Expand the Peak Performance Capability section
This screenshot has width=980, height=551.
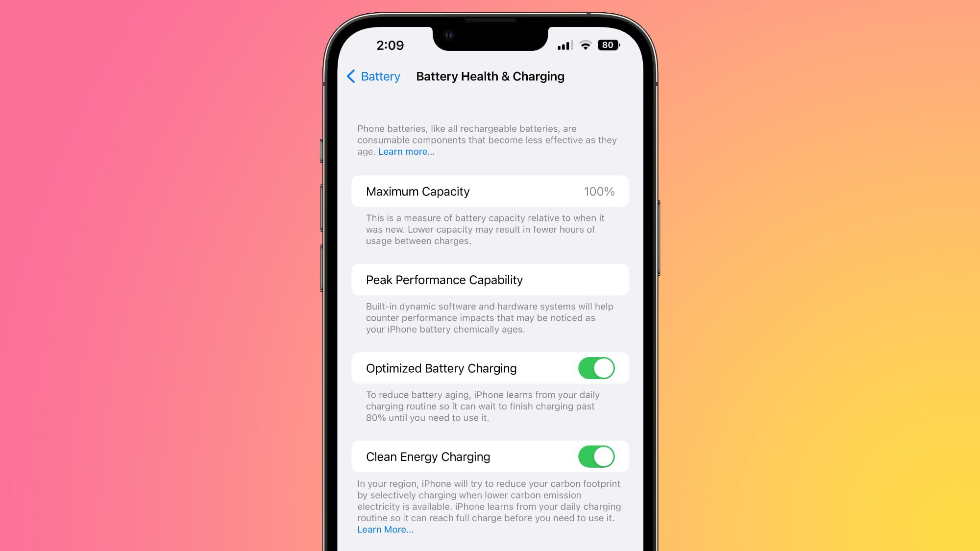pos(490,279)
